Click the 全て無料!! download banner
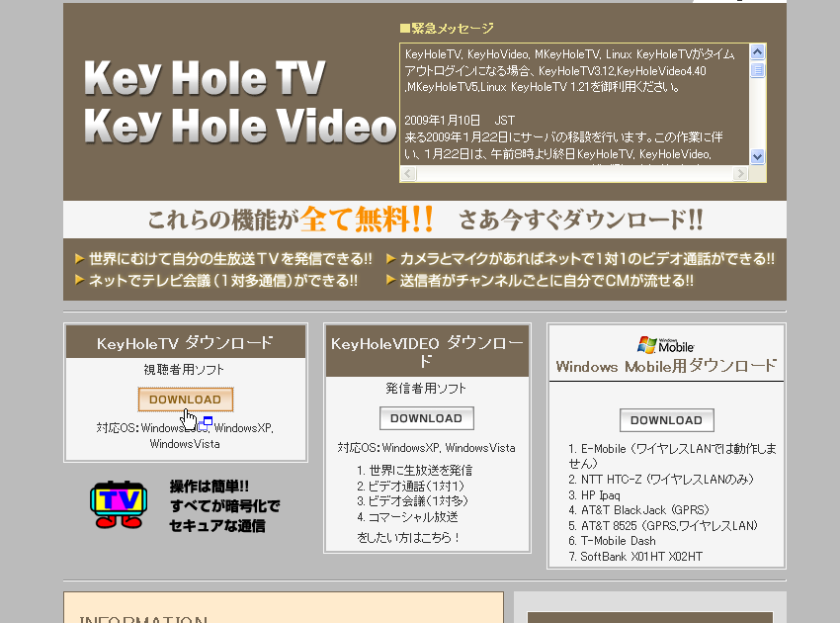 pyautogui.click(x=425, y=220)
